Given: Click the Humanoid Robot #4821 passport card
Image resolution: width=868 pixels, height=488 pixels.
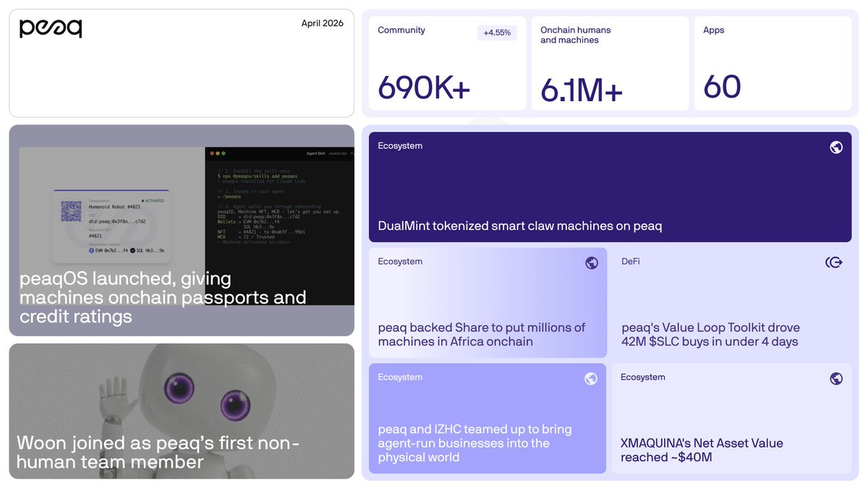Looking at the screenshot, I should [111, 226].
